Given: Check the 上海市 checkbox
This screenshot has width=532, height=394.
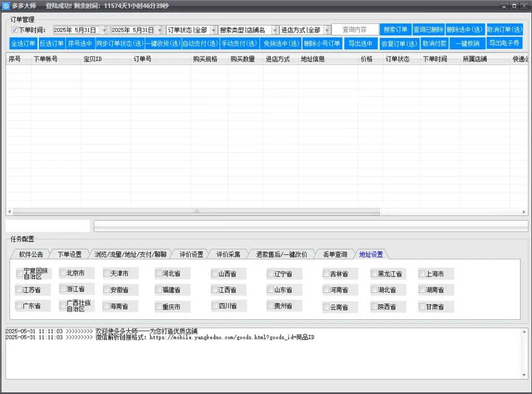Looking at the screenshot, I should 422,273.
